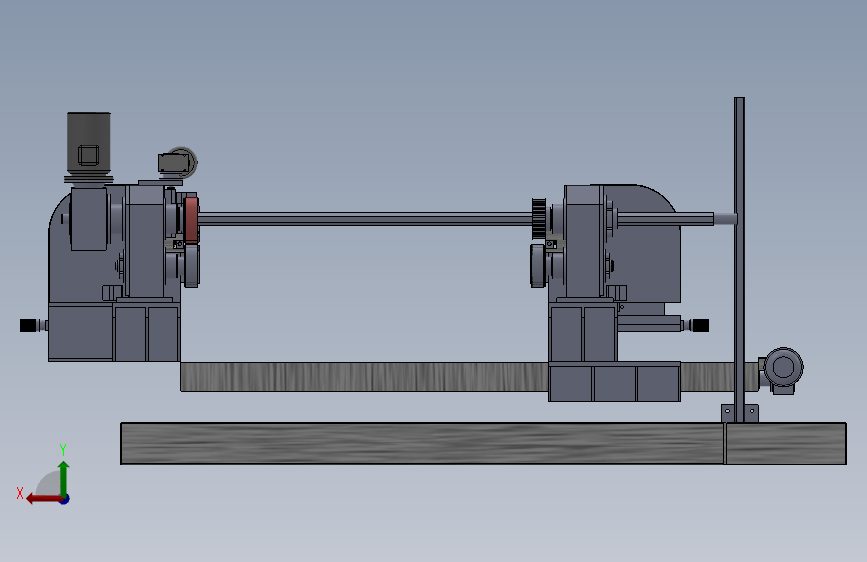This screenshot has width=867, height=562.
Task: Click the Y label of the axis triad
Action: click(63, 449)
